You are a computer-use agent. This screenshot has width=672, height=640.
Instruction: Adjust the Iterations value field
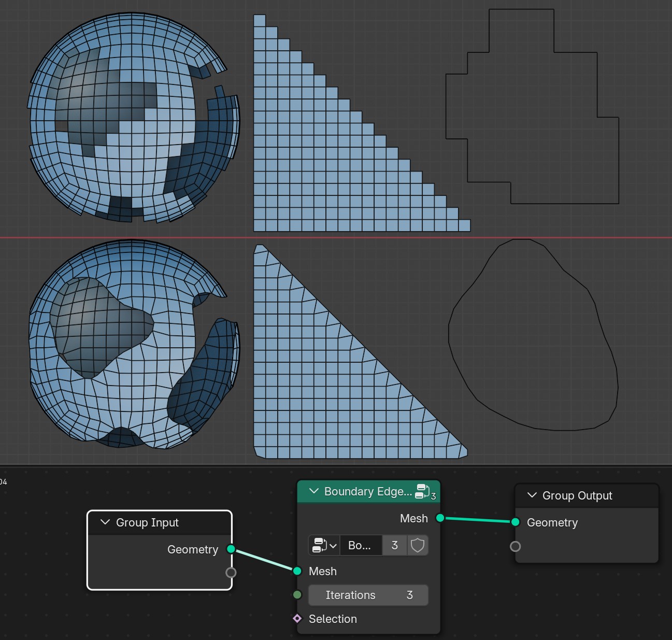(368, 595)
